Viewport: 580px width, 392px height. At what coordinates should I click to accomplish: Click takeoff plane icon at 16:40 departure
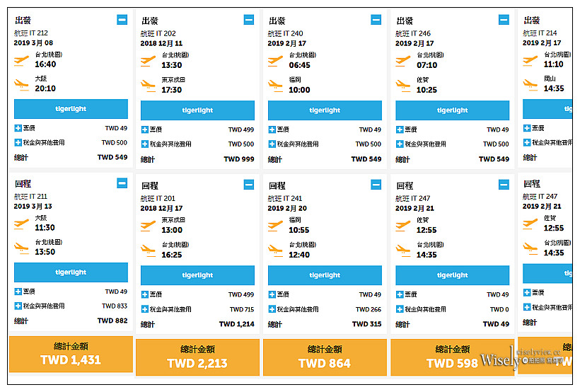(21, 60)
